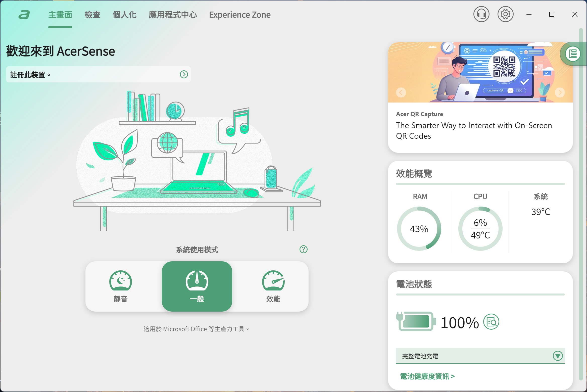This screenshot has height=392, width=587.
Task: Open the 應用程式中心 tab
Action: coord(173,15)
